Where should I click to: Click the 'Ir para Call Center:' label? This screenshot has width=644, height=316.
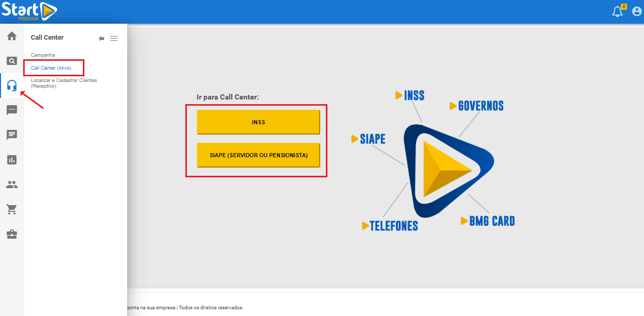pos(228,97)
